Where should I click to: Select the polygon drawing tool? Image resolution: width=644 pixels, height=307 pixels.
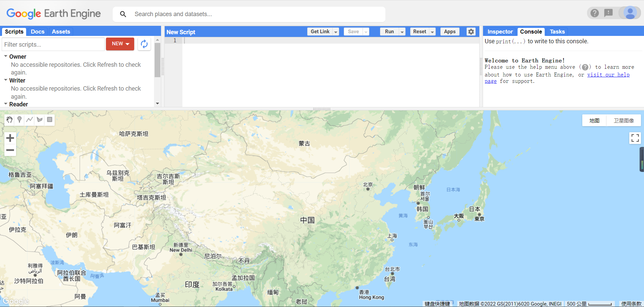coord(39,119)
